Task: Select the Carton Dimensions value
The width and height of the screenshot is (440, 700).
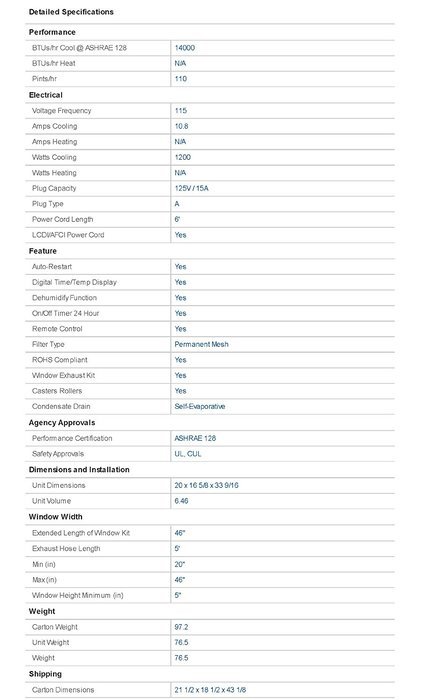Action: [x=210, y=690]
